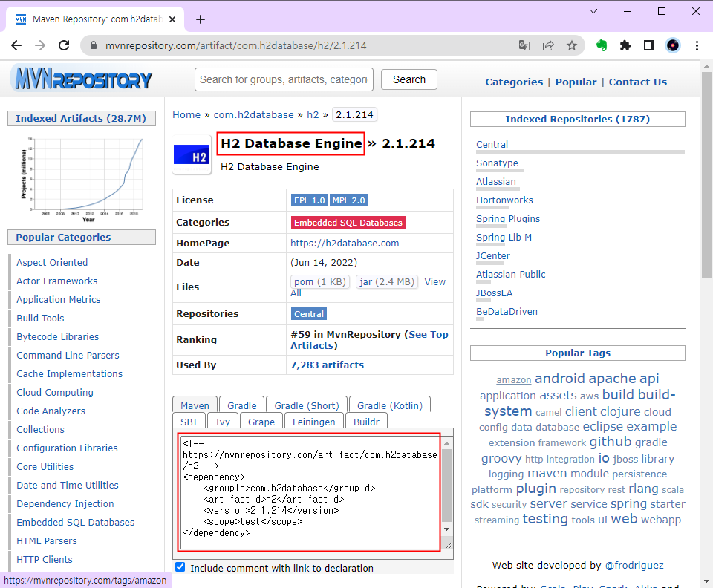The height and width of the screenshot is (588, 713).
Task: Click the snippet scrollbar down arrow
Action: click(446, 529)
